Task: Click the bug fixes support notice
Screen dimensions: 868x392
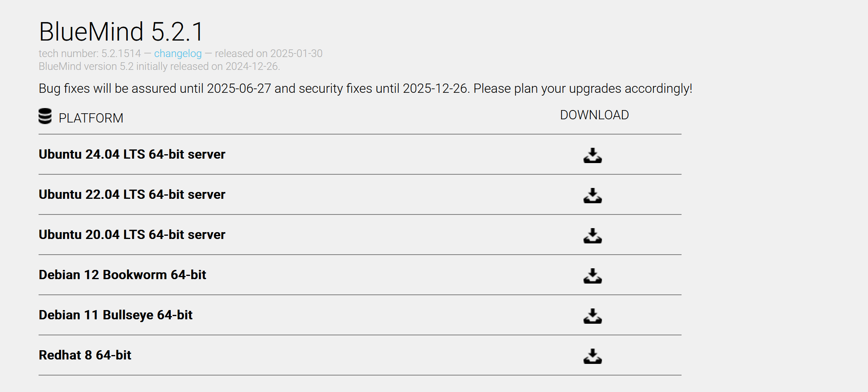Action: tap(365, 88)
